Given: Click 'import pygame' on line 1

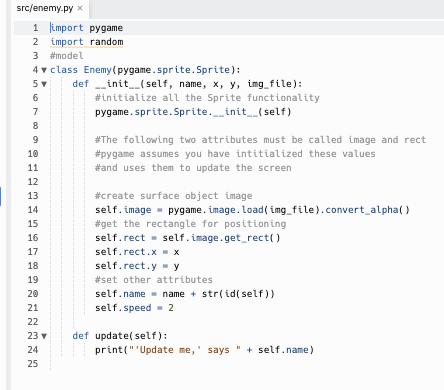Looking at the screenshot, I should click(86, 28).
